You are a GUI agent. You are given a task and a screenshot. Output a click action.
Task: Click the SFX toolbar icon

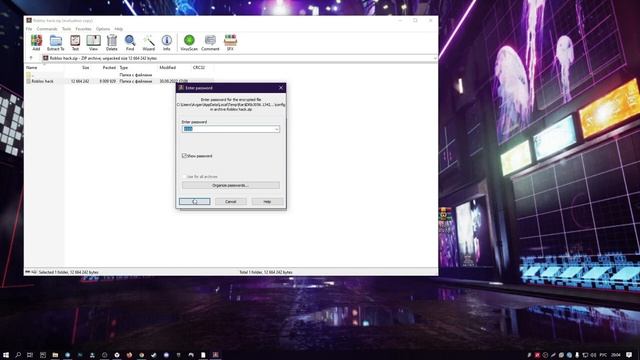click(x=230, y=42)
